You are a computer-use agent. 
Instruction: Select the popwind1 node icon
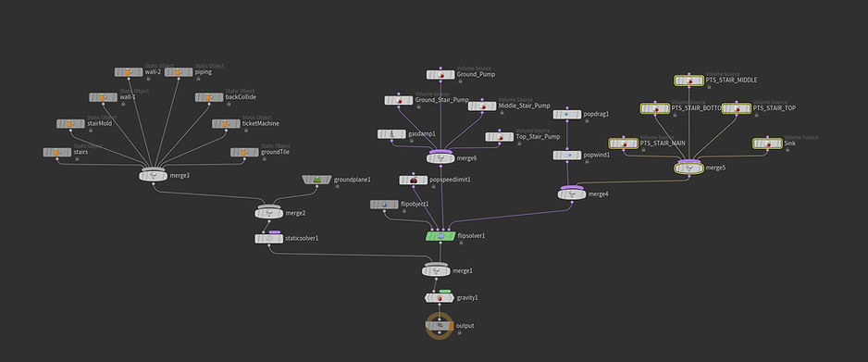tap(567, 156)
